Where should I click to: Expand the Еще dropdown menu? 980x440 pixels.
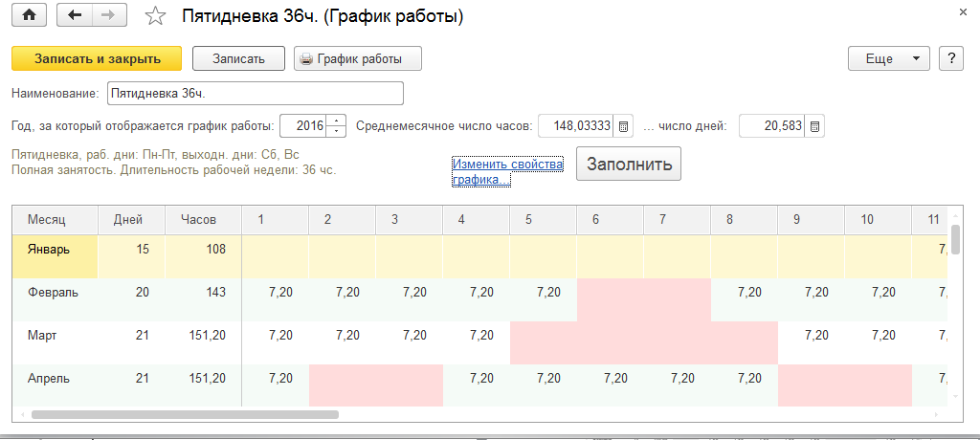point(889,58)
